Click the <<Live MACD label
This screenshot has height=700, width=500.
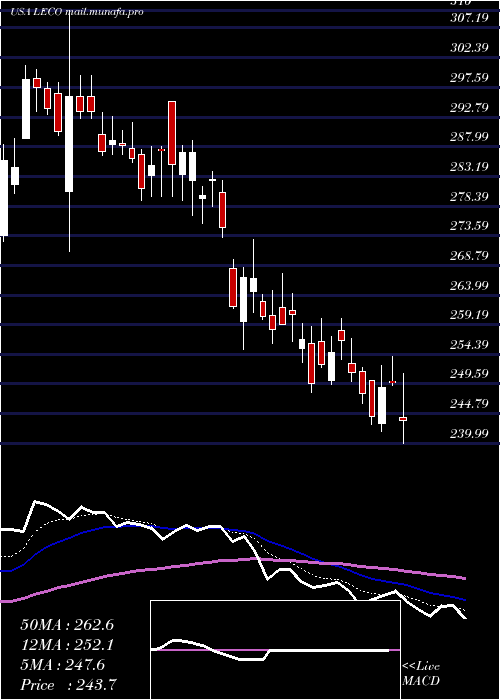click(421, 674)
